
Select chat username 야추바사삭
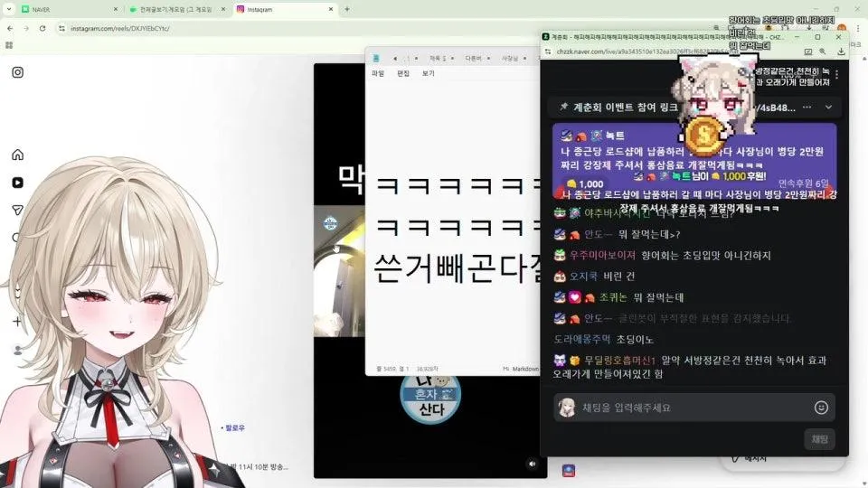617,213
